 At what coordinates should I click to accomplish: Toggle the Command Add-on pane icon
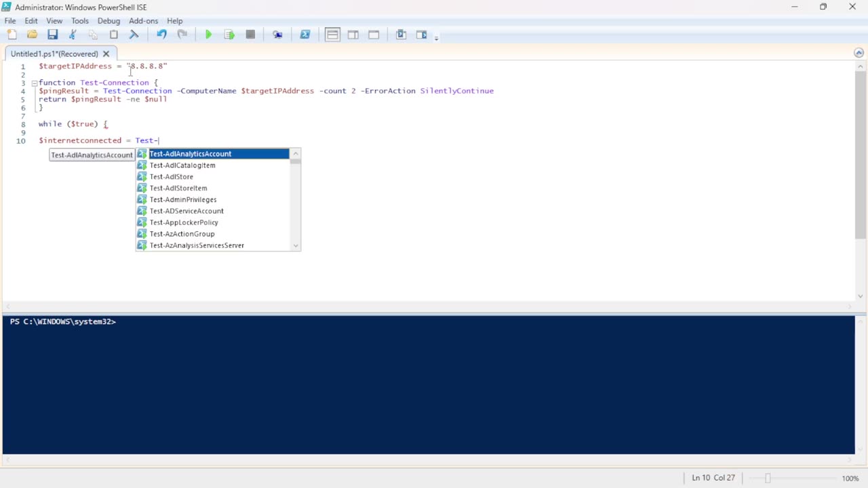[x=421, y=35]
